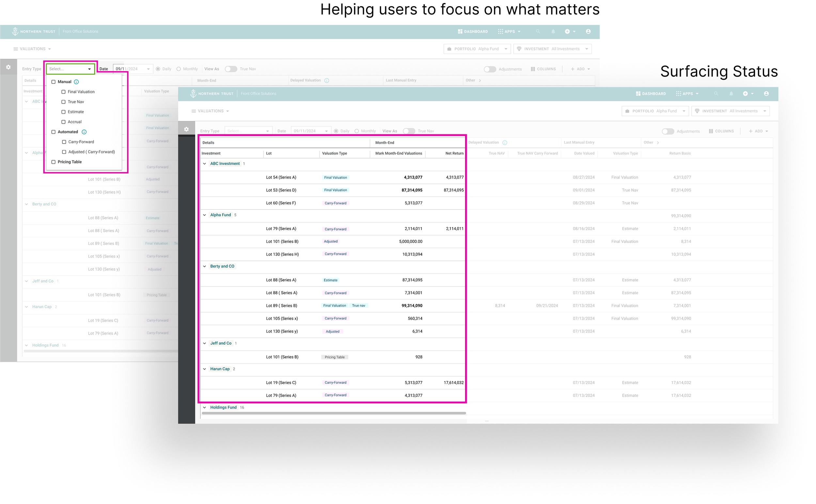The width and height of the screenshot is (816, 504).
Task: Open the Portfolio Alpha Fund dropdown
Action: (x=655, y=111)
